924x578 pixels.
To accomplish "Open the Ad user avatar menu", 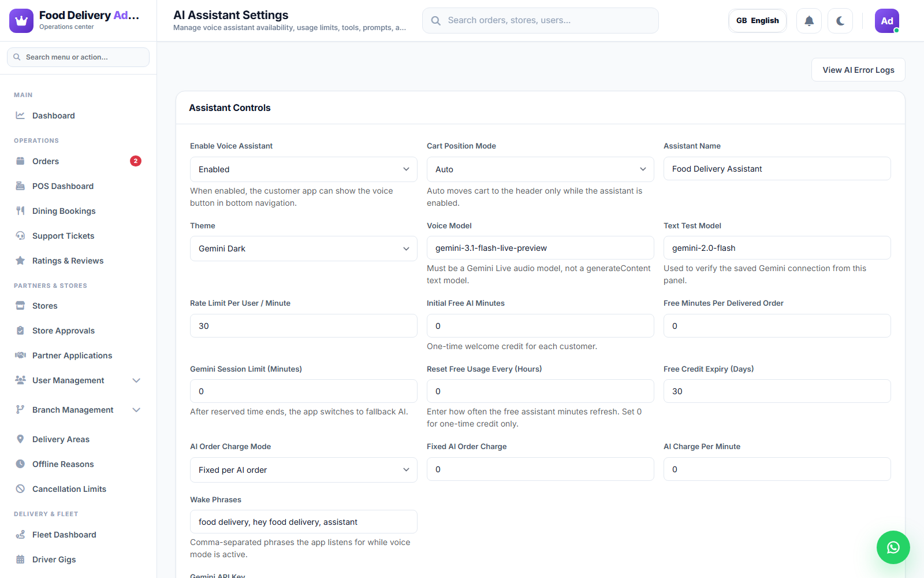I will 887,21.
